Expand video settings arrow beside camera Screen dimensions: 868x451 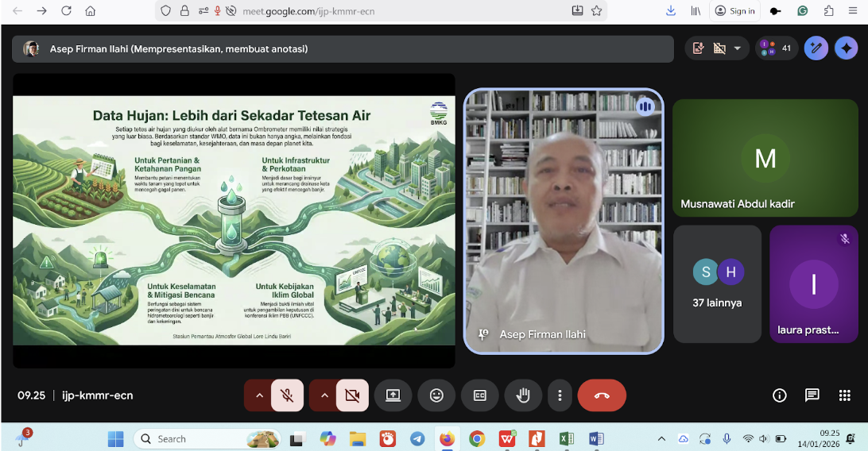tap(324, 395)
